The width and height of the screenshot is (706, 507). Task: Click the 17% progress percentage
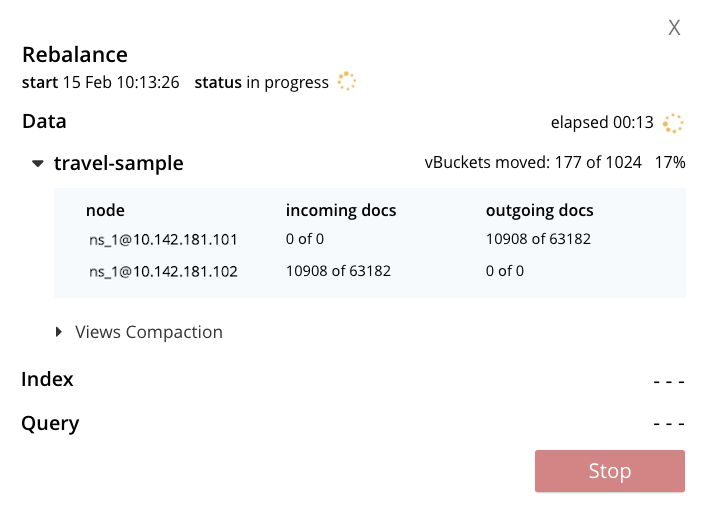coord(670,163)
